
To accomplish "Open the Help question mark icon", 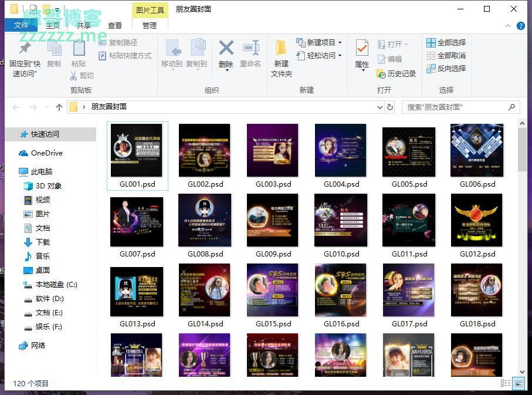I will (x=520, y=26).
